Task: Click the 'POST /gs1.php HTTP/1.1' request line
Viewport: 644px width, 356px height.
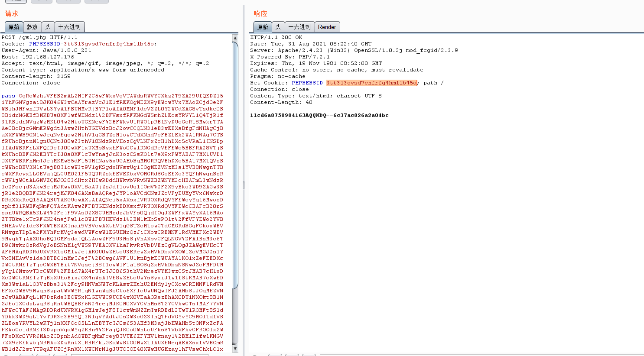Action: click(x=39, y=37)
